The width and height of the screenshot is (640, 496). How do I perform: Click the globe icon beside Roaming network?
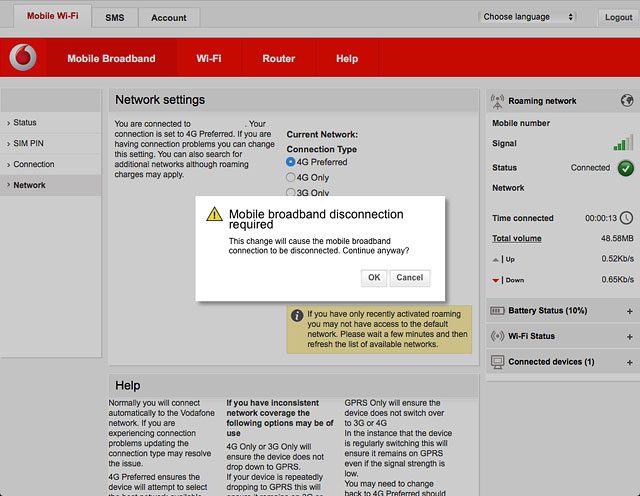point(627,100)
